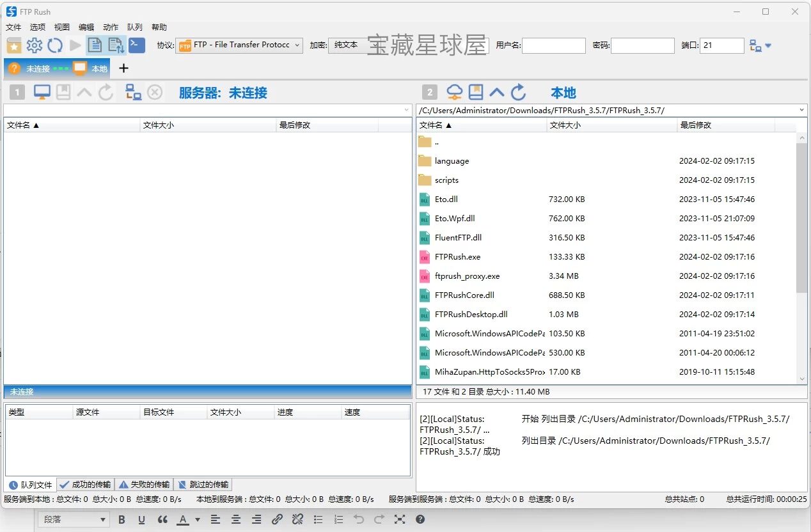Image resolution: width=811 pixels, height=532 pixels.
Task: Open the 队列 menu
Action: coord(135,27)
